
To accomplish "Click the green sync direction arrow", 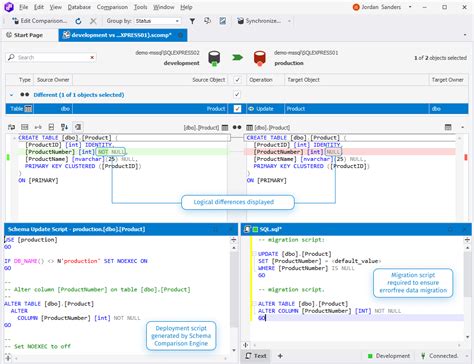I will pos(237,58).
